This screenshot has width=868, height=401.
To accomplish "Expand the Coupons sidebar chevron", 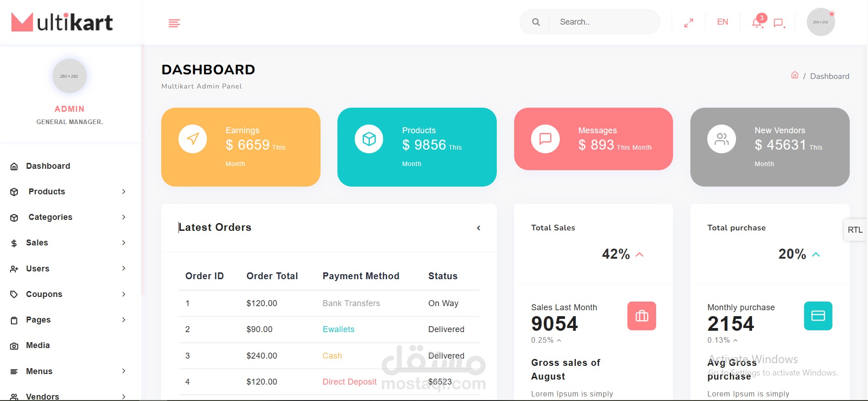I will (124, 294).
